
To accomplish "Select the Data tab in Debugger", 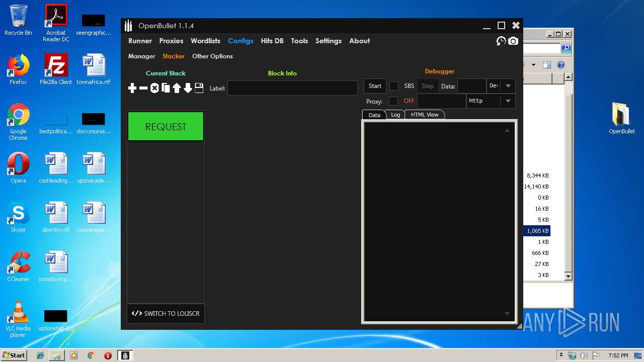I will pyautogui.click(x=374, y=115).
